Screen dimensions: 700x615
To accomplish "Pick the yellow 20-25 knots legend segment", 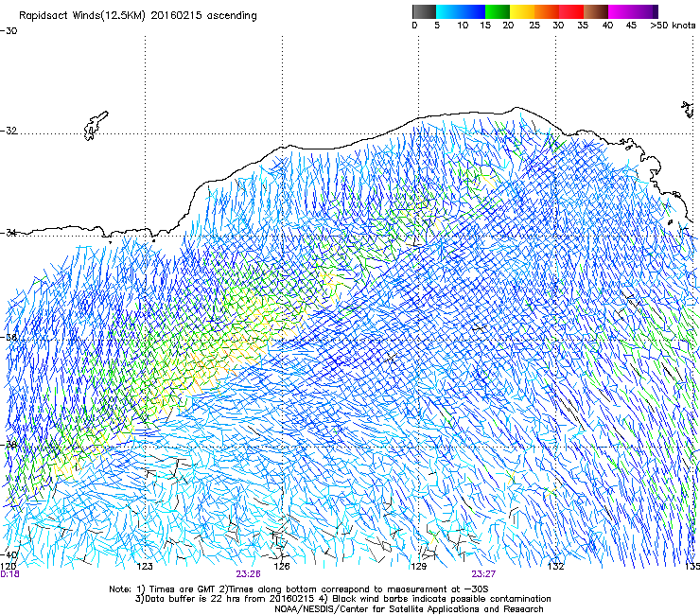I will pyautogui.click(x=522, y=11).
